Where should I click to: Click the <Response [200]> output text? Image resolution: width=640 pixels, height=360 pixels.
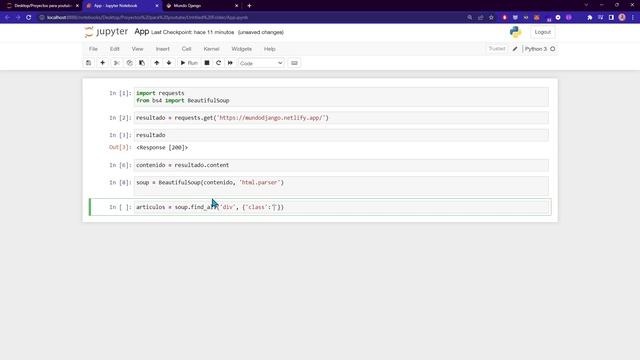(x=162, y=147)
